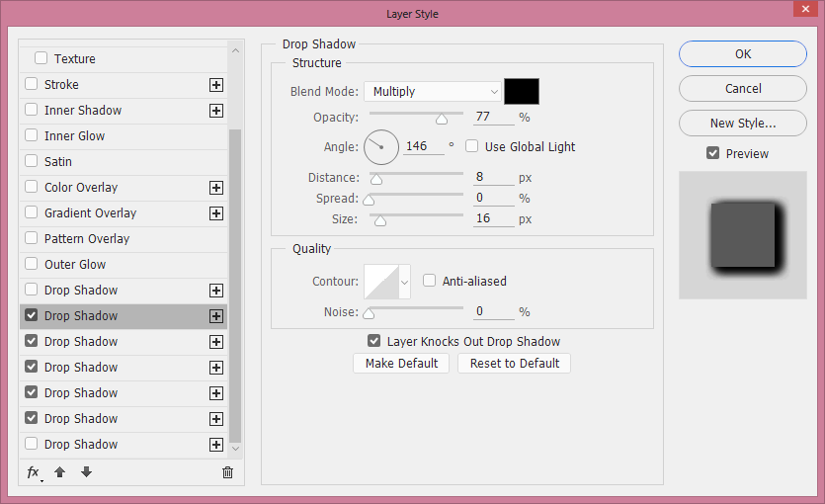Screen dimensions: 825x504
Task: Click the Spread slider handle
Action: pos(369,201)
